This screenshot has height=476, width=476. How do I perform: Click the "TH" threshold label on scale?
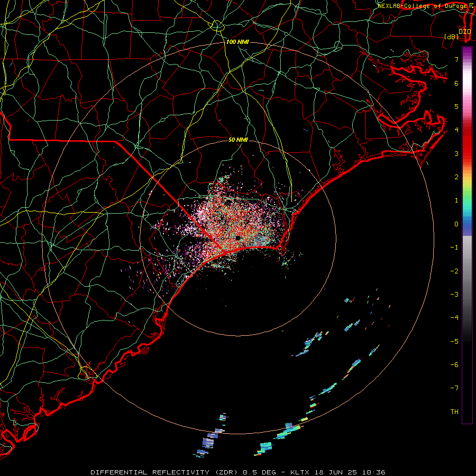pos(454,412)
